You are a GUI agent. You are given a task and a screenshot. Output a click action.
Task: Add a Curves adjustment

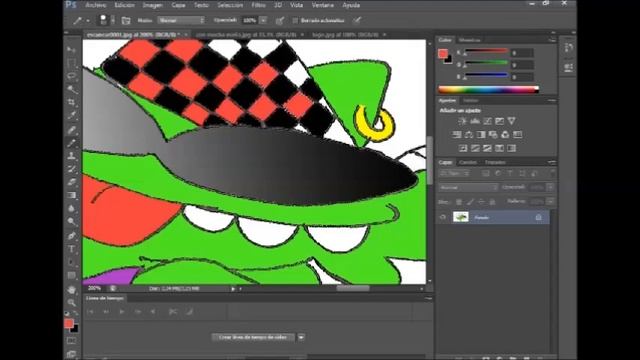(487, 121)
